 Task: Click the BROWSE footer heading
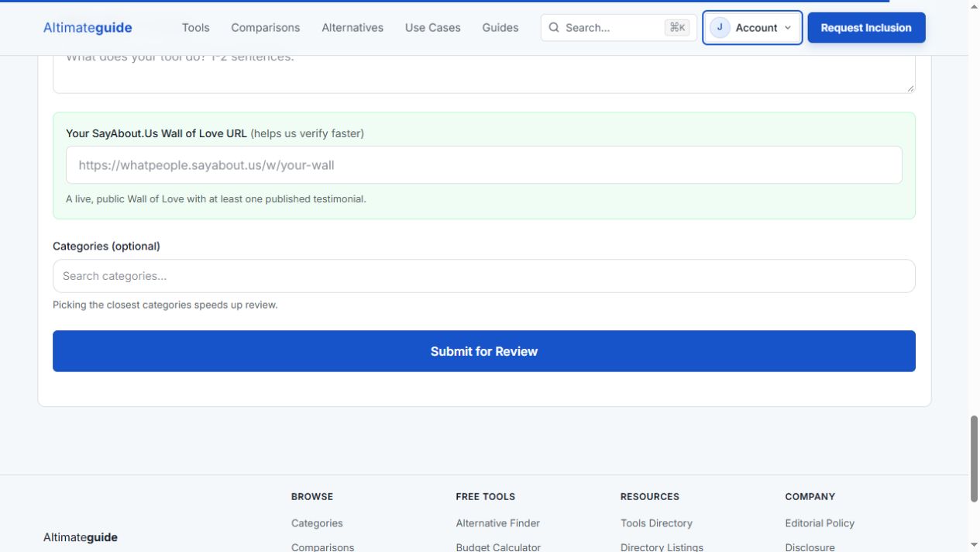pos(312,496)
